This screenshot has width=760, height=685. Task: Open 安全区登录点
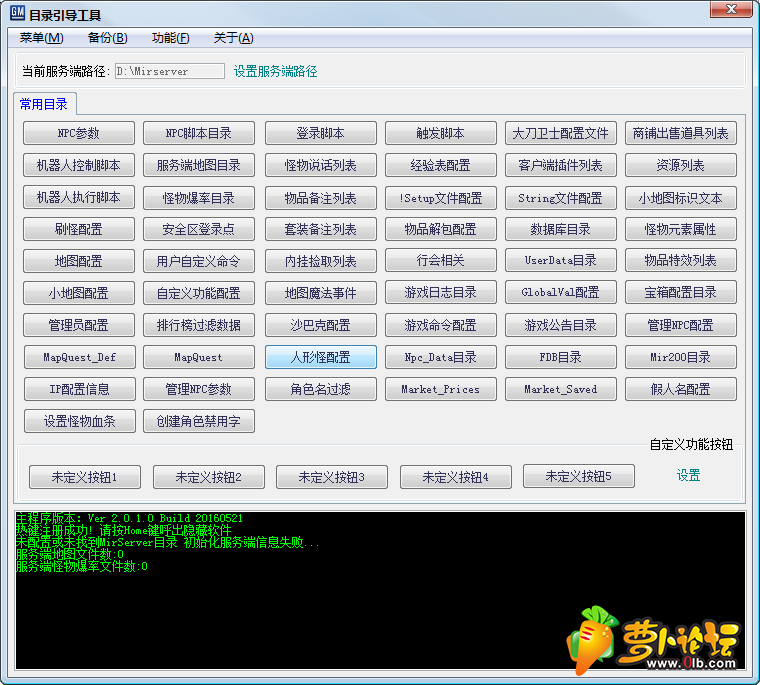pos(199,229)
